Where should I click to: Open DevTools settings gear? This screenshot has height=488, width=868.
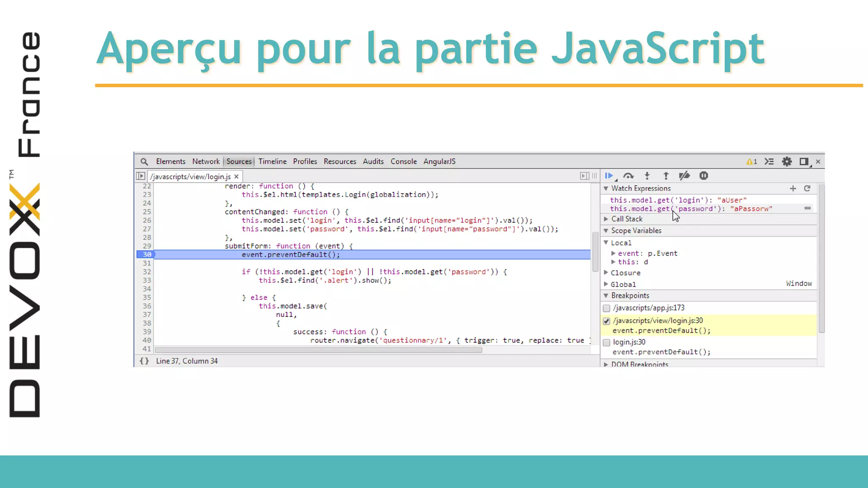(x=787, y=162)
